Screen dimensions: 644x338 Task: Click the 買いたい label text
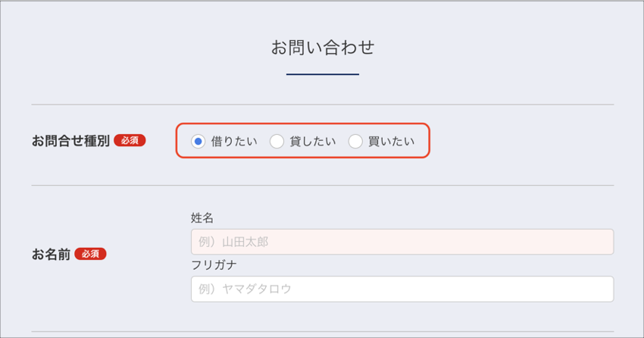tap(392, 141)
